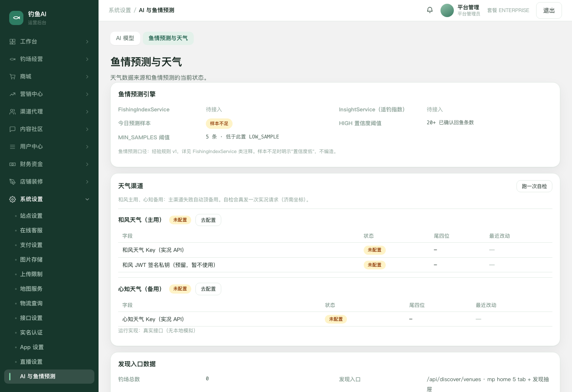The height and width of the screenshot is (392, 572).
Task: Run the weather self-check with 跑一次自检
Action: pos(534,186)
